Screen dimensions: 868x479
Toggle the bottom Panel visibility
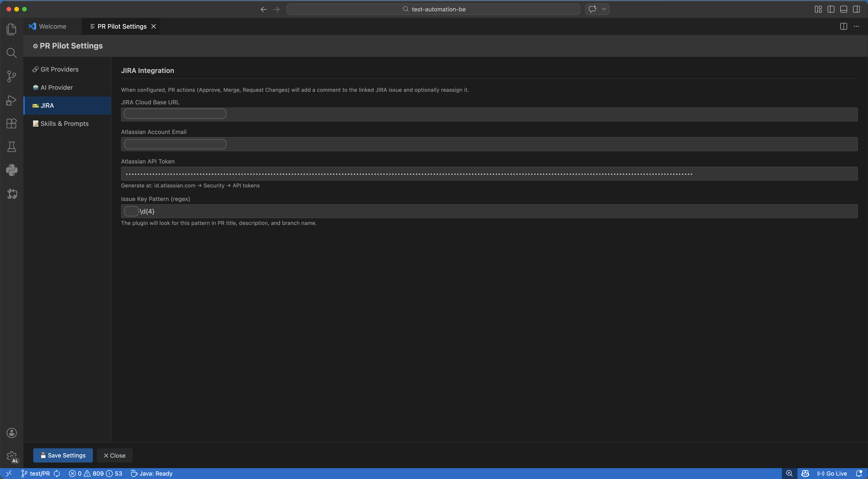[844, 9]
